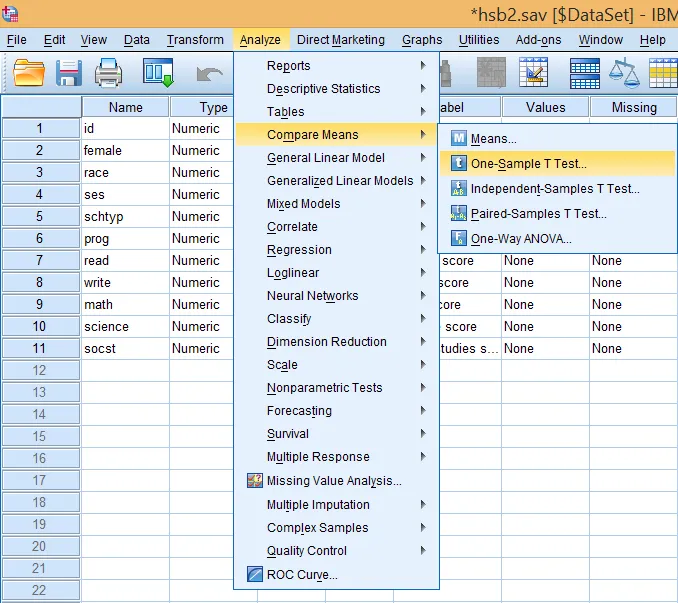Open Generalized Linear Models entry
Viewport: 678px width, 603px height.
(336, 180)
